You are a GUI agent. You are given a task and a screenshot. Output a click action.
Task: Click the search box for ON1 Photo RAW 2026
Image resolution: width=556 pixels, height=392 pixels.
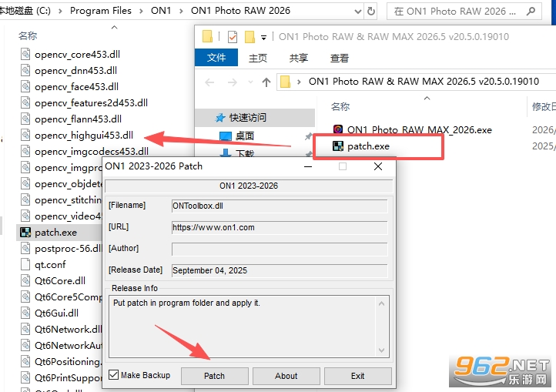click(x=464, y=12)
